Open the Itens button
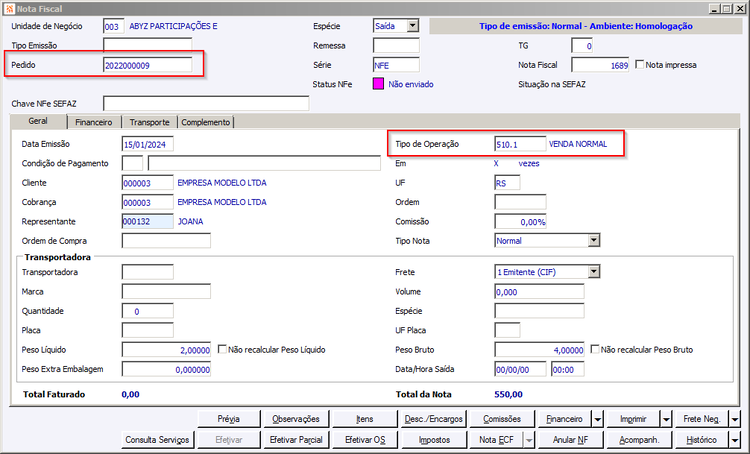This screenshot has height=454, width=750. point(364,419)
